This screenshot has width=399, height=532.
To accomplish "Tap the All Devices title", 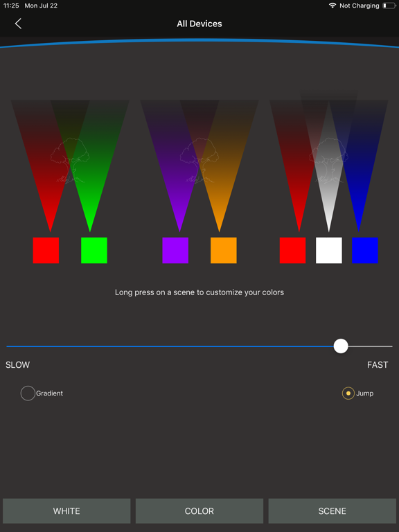I will (199, 24).
